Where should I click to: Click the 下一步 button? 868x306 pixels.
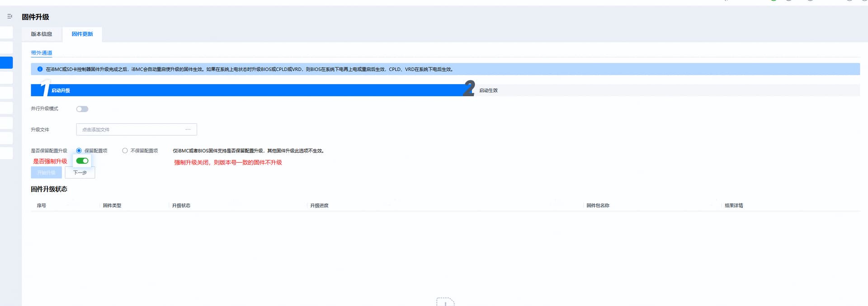pos(80,173)
